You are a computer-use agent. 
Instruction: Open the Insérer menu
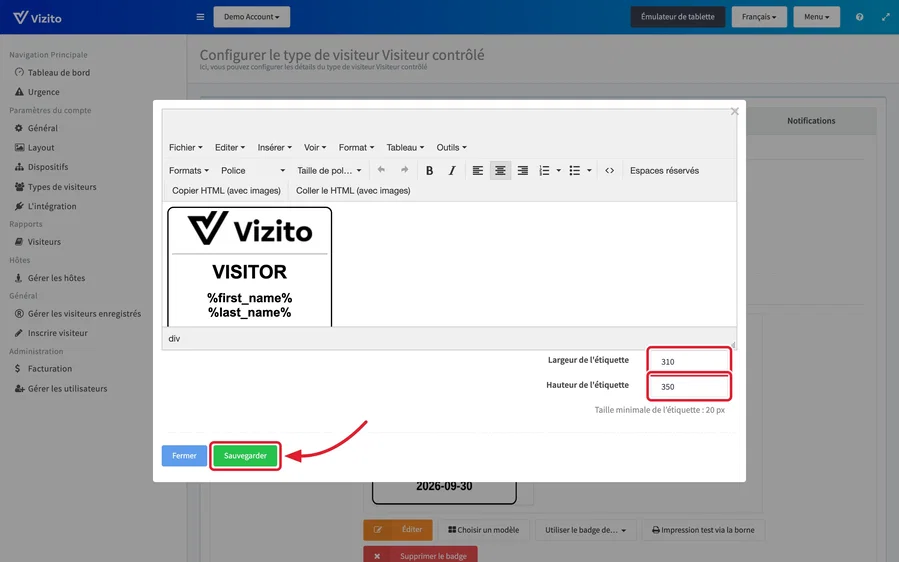[x=275, y=147]
